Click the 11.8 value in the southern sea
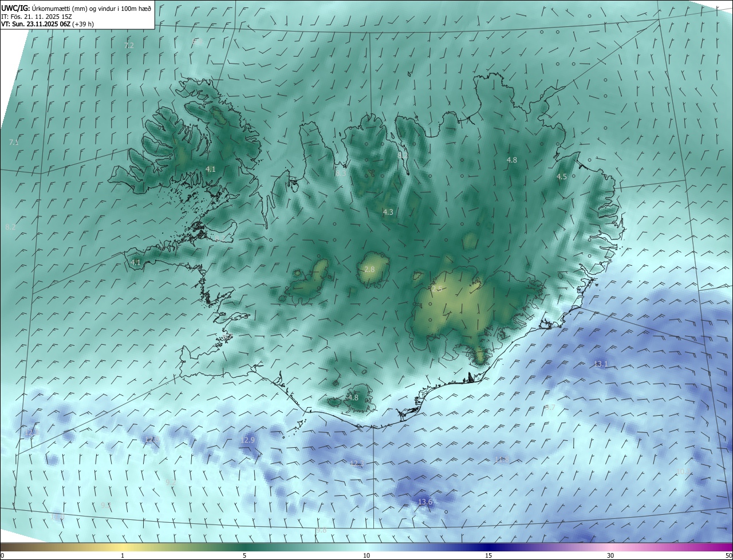Image resolution: width=733 pixels, height=560 pixels. [x=502, y=460]
